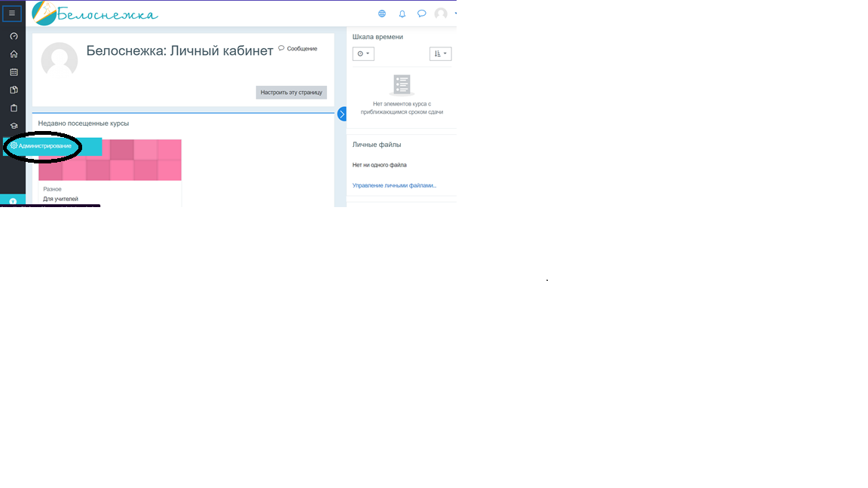The width and height of the screenshot is (868, 488).
Task: Open the Calendar icon in sidebar
Action: click(14, 72)
